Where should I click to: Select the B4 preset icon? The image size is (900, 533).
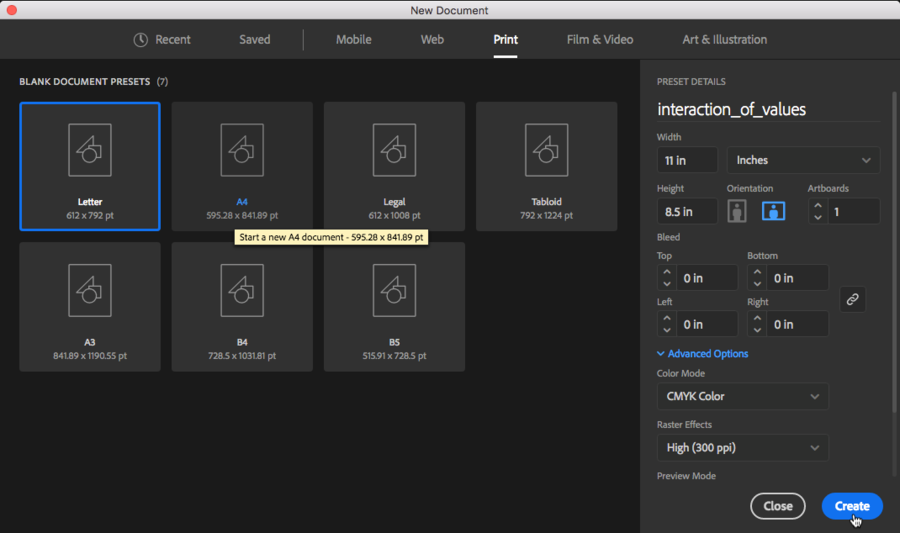point(242,290)
